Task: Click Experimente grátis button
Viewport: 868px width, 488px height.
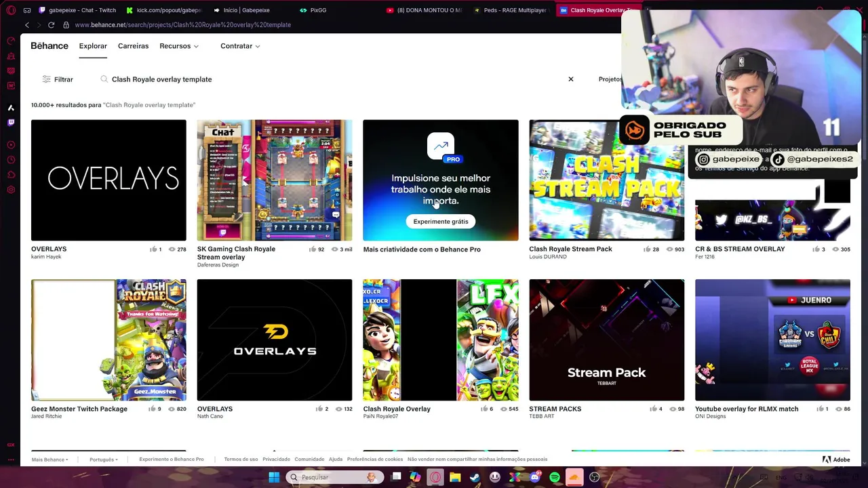Action: tap(441, 222)
